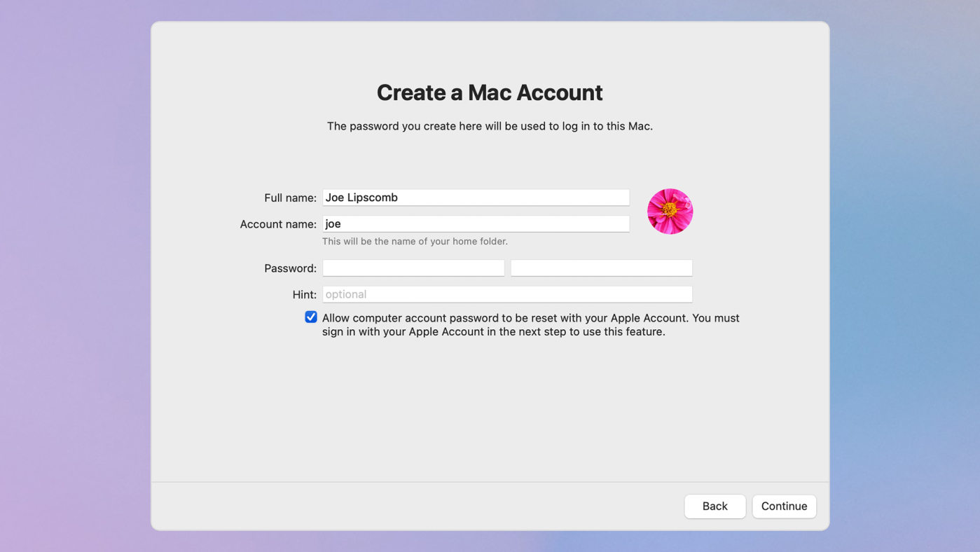This screenshot has width=980, height=552.
Task: Click the hint input labeled optional
Action: point(506,294)
